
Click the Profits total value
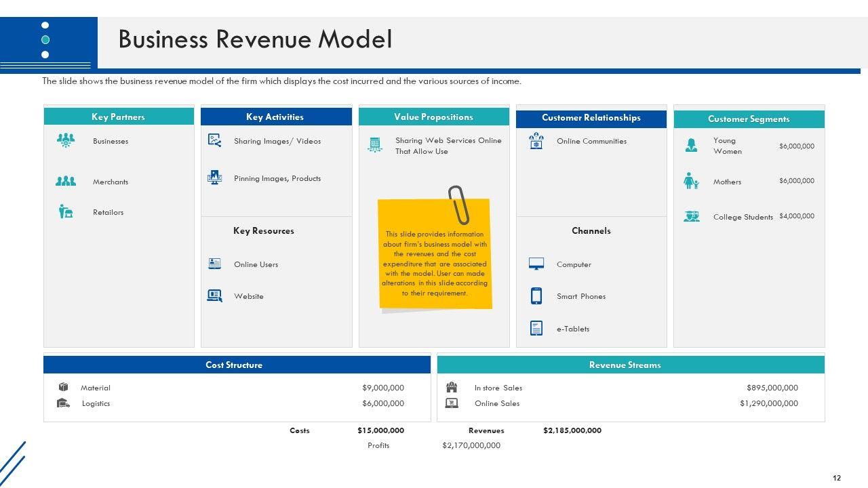[x=471, y=445]
